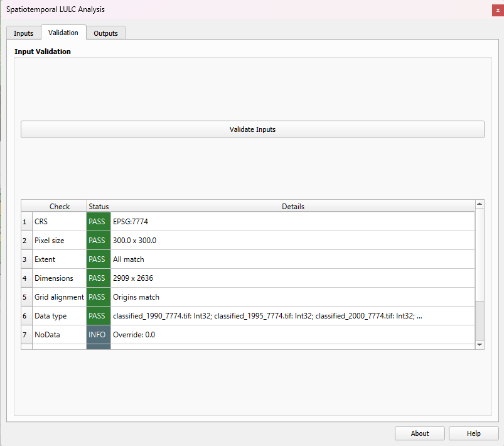Click the Check column header

[60, 206]
